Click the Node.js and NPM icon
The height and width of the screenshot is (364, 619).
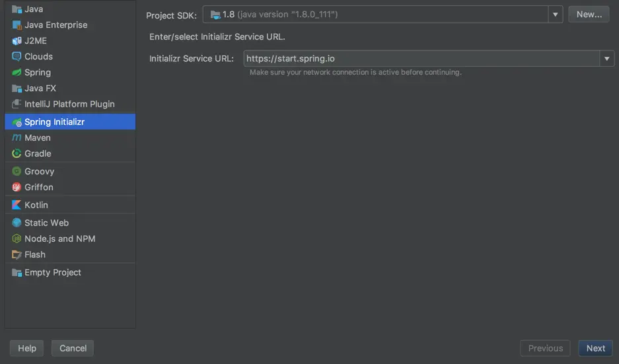(x=17, y=238)
